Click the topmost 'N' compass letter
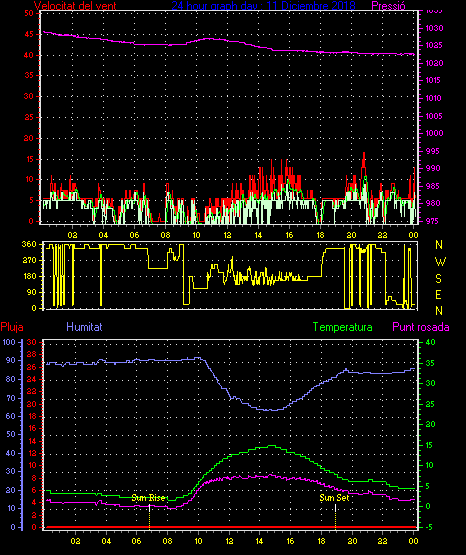The image size is (466, 555). [x=439, y=245]
